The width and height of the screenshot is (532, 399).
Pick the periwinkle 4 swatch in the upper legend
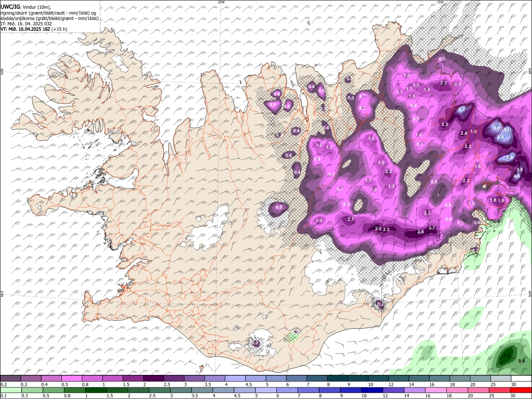(x=235, y=379)
